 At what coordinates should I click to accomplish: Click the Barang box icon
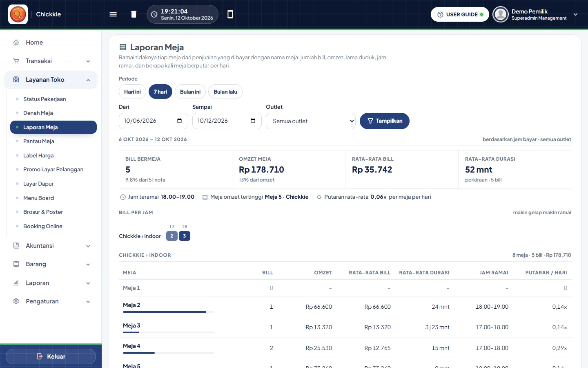point(16,264)
